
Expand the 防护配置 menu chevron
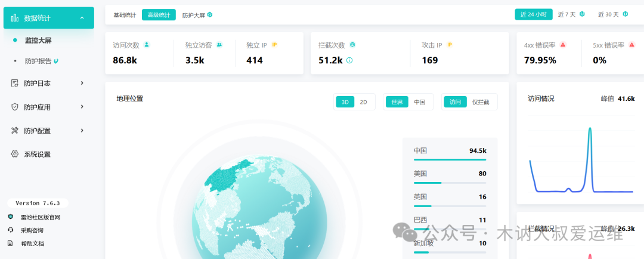coord(82,131)
